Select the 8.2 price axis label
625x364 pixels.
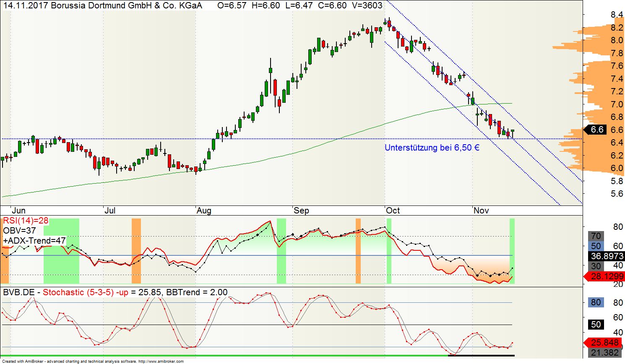click(x=617, y=28)
